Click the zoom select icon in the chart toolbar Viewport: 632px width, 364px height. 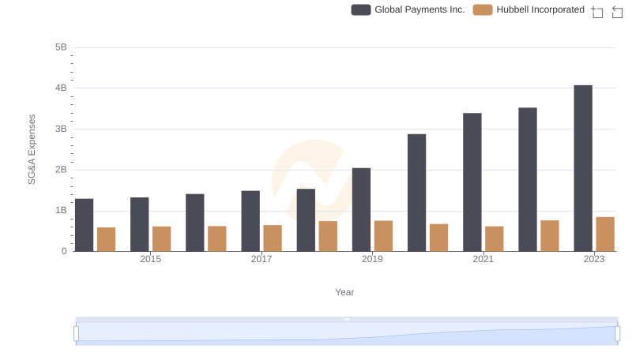tap(597, 12)
